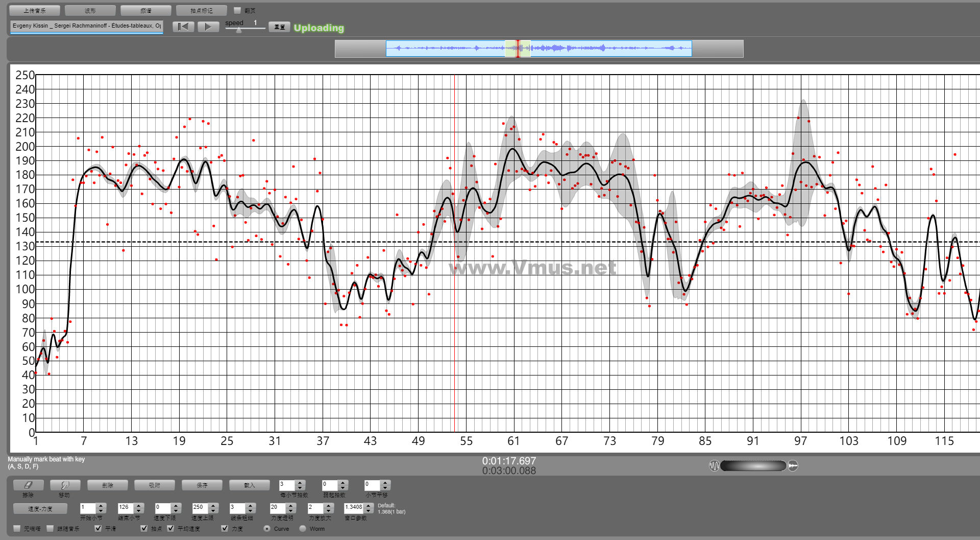This screenshot has width=980, height=540.
Task: Increase the 开始小节 start-bar value
Action: [101, 506]
